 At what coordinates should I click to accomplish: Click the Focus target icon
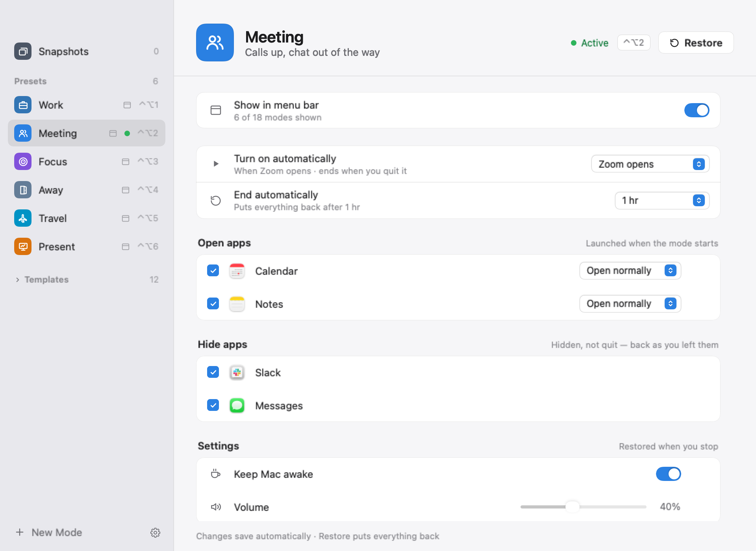click(x=23, y=161)
